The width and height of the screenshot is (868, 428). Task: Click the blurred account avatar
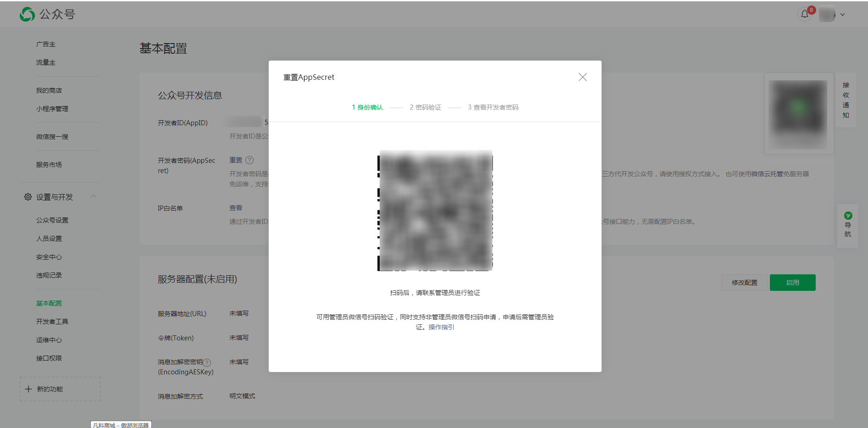(827, 14)
